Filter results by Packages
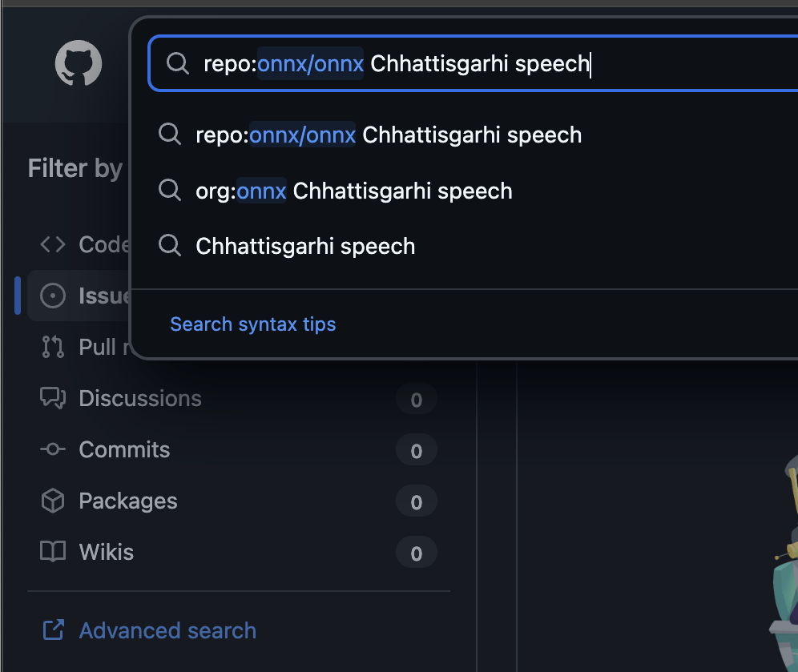The height and width of the screenshot is (672, 798). pyautogui.click(x=128, y=501)
